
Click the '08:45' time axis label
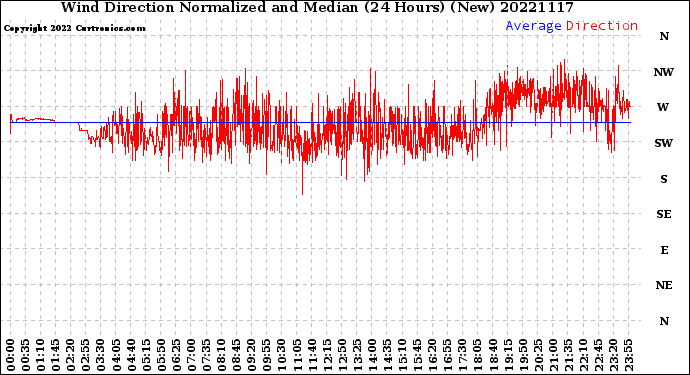click(x=237, y=355)
